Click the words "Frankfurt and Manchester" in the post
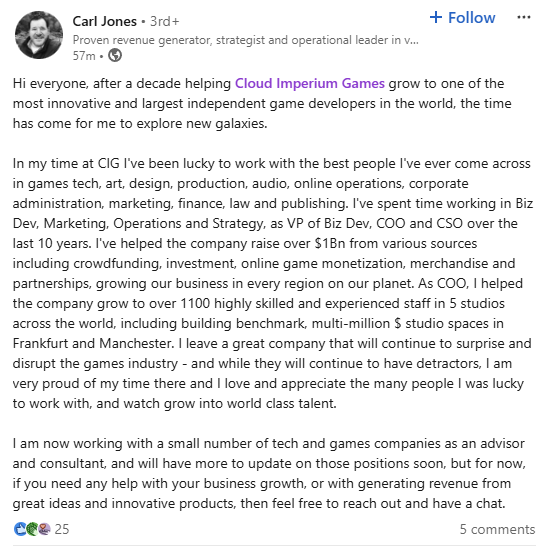Image resolution: width=550 pixels, height=552 pixels. coord(93,344)
